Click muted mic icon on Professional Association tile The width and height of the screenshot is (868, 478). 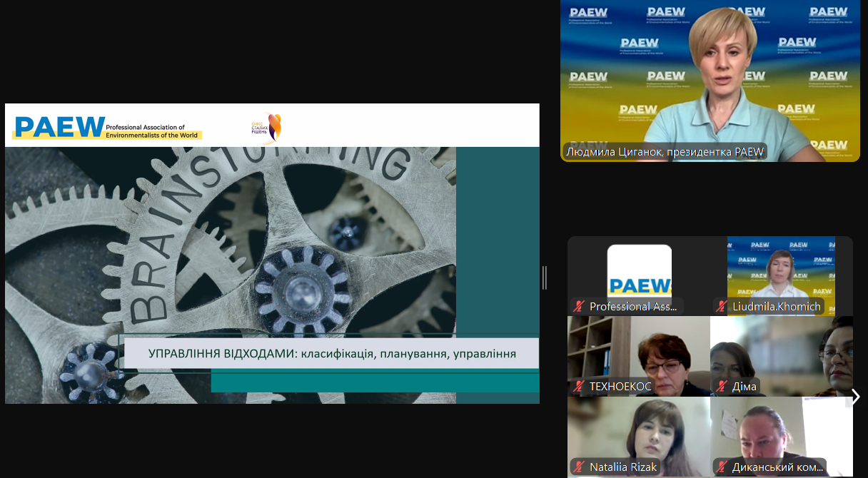click(x=579, y=307)
